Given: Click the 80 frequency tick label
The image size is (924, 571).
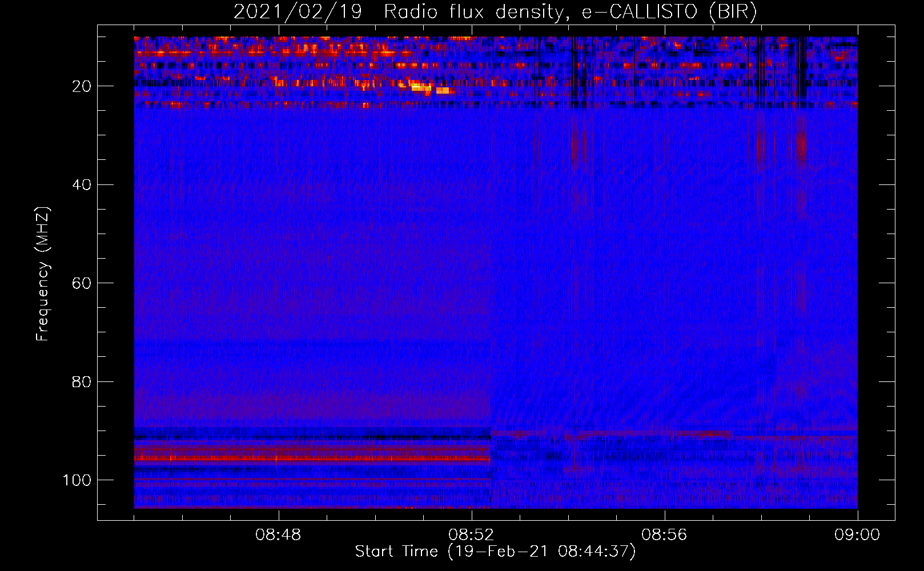Looking at the screenshot, I should 82,381.
